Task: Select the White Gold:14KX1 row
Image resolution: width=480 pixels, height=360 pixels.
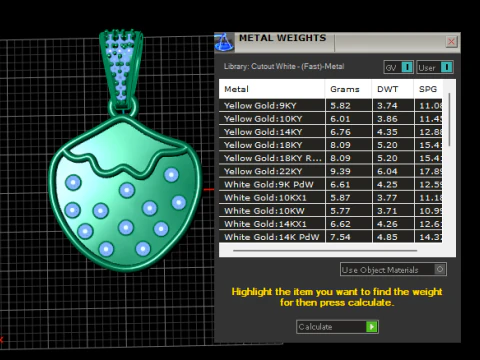Action: [331, 224]
